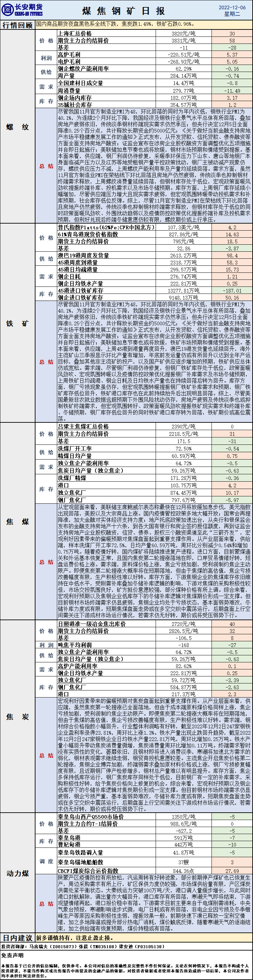
Task: Select the value 276.74万吨
Action: tap(183, 276)
